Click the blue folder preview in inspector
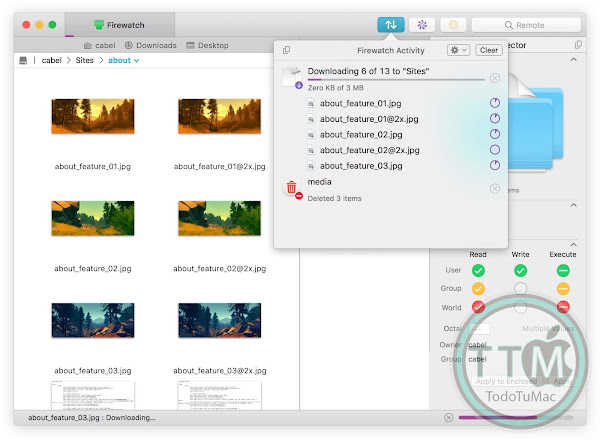600x441 pixels. pyautogui.click(x=536, y=124)
